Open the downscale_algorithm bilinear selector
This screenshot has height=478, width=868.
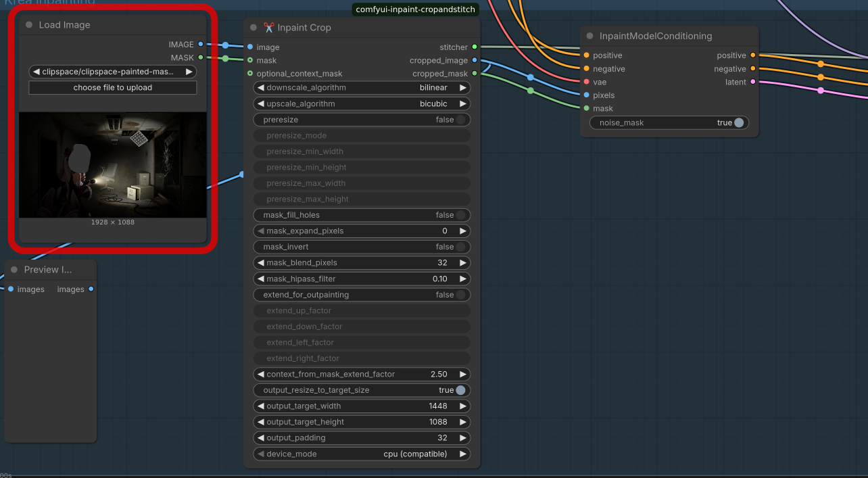[362, 88]
